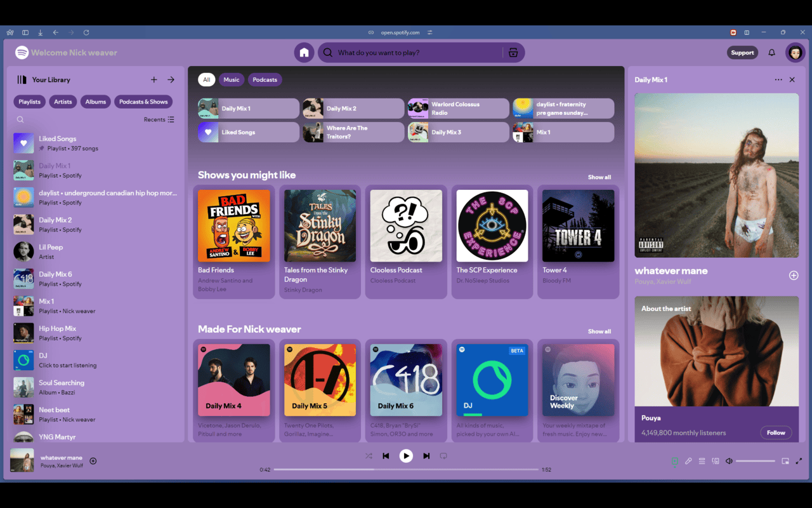Toggle shuffle playback

coord(369,456)
